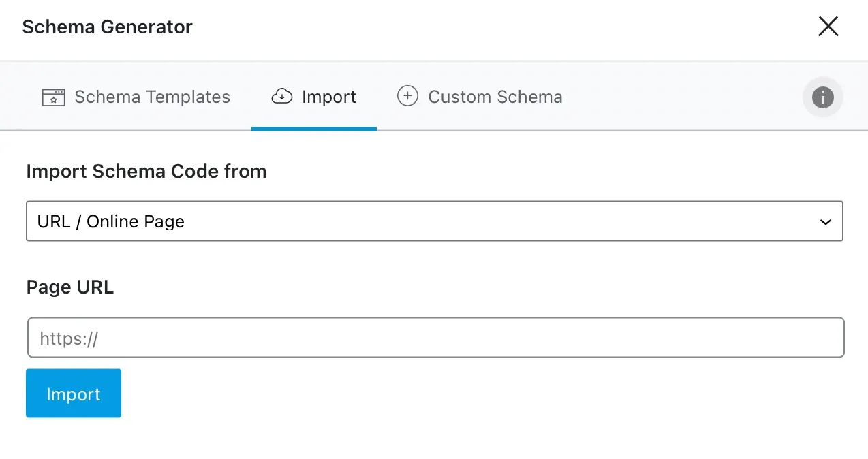Click the Page URL field label

click(x=69, y=287)
